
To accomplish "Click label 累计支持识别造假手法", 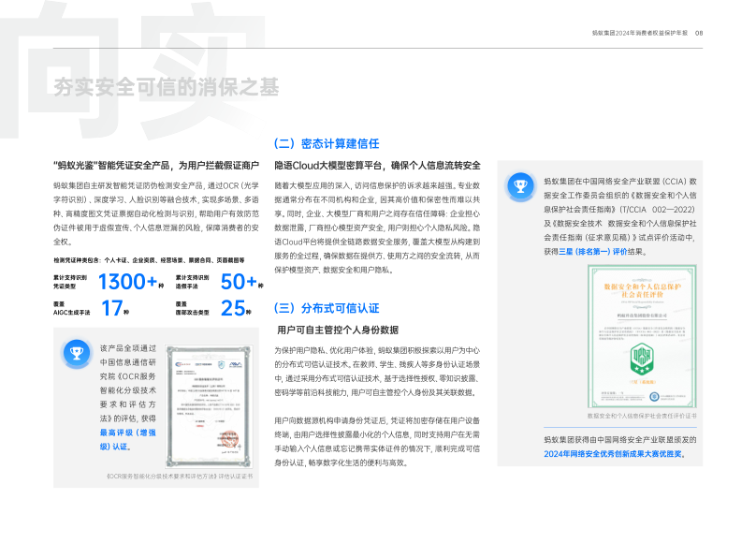I will coord(193,282).
